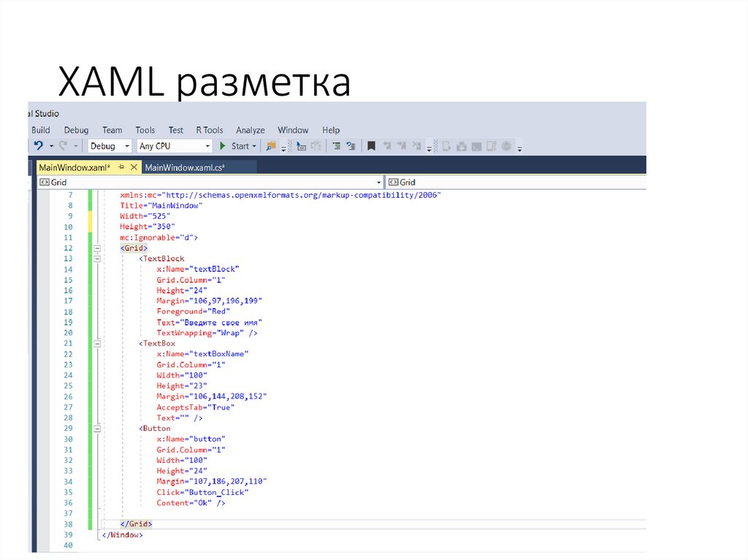Collapse the Grid element code region

96,248
